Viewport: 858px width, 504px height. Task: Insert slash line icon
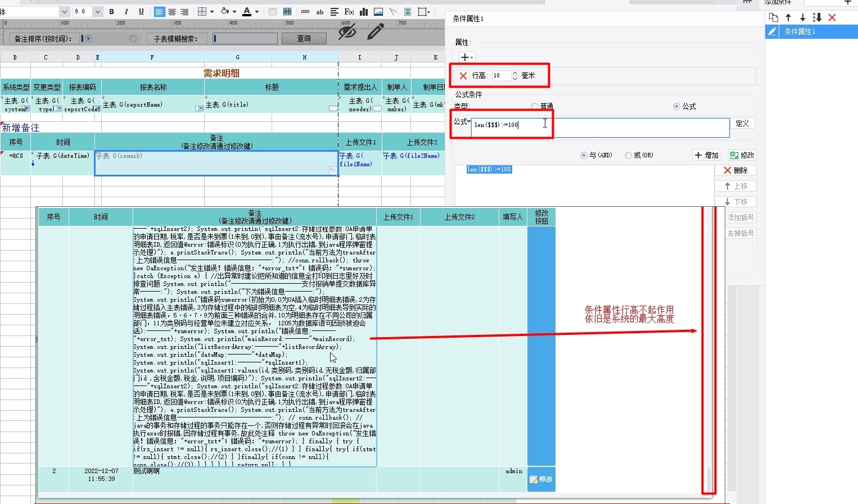point(393,11)
